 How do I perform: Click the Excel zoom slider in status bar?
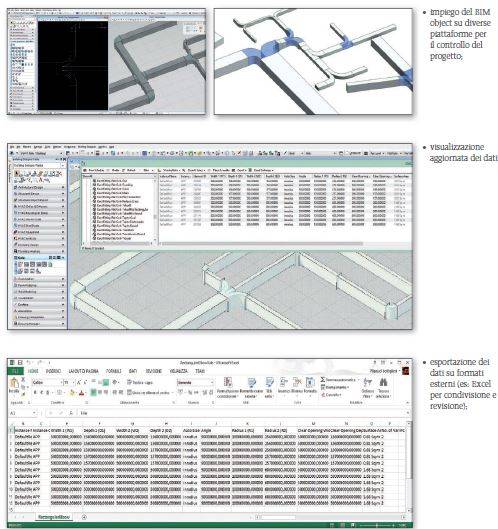click(x=378, y=526)
